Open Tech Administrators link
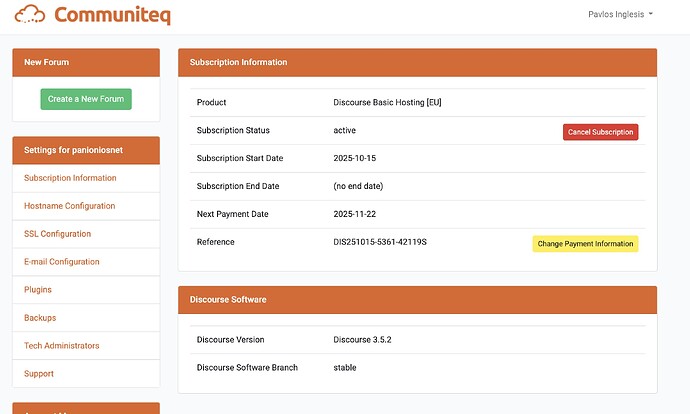 click(x=62, y=345)
